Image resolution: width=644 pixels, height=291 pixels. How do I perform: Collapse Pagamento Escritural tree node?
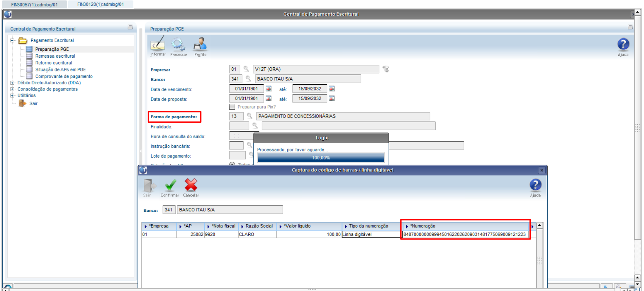pos(13,40)
